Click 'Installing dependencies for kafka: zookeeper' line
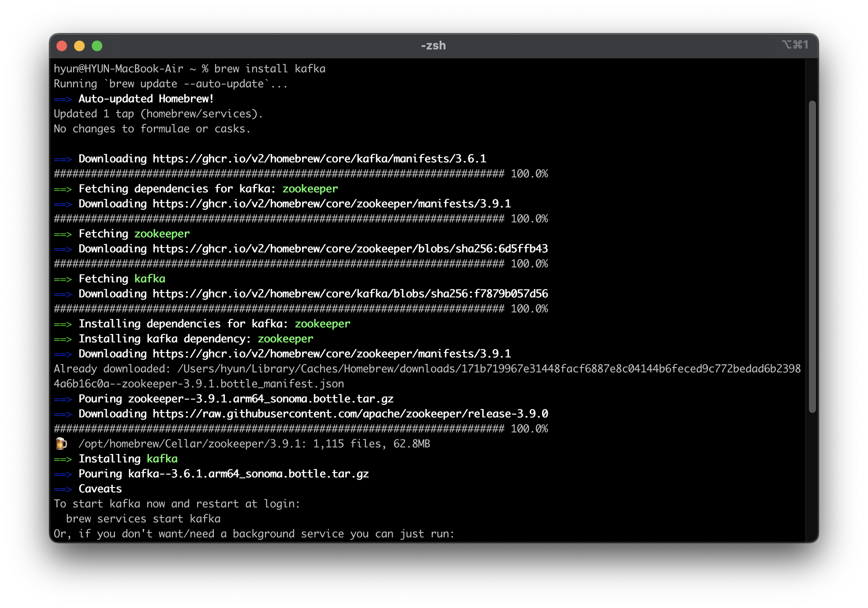This screenshot has height=608, width=868. (x=202, y=324)
